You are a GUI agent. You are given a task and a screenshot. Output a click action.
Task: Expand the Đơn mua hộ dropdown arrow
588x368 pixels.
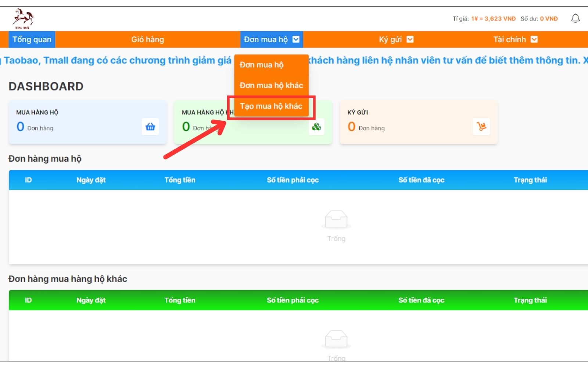[296, 39]
